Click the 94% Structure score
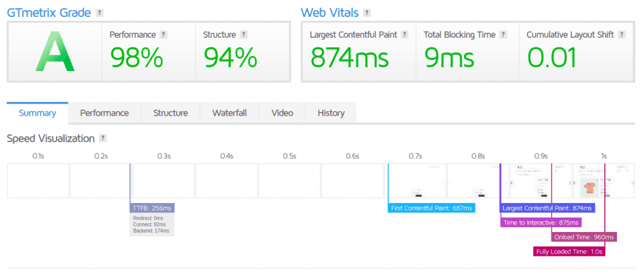This screenshot has width=644, height=276. pos(230,57)
